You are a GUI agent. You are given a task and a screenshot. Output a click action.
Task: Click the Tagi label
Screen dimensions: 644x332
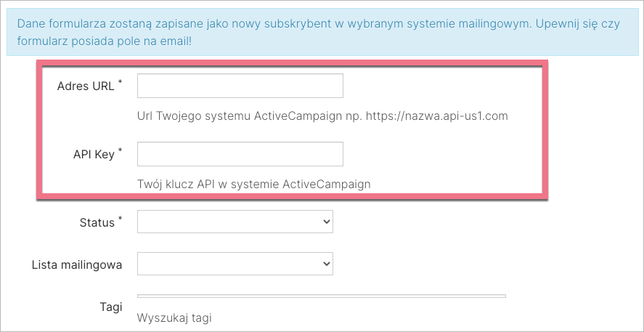(x=110, y=306)
